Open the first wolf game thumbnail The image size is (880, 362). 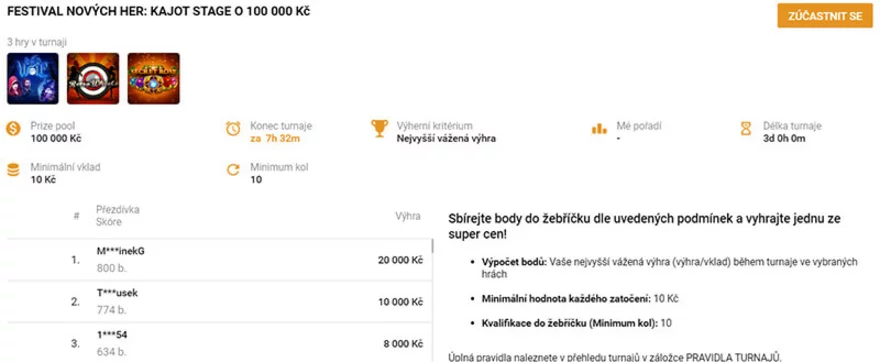point(33,79)
